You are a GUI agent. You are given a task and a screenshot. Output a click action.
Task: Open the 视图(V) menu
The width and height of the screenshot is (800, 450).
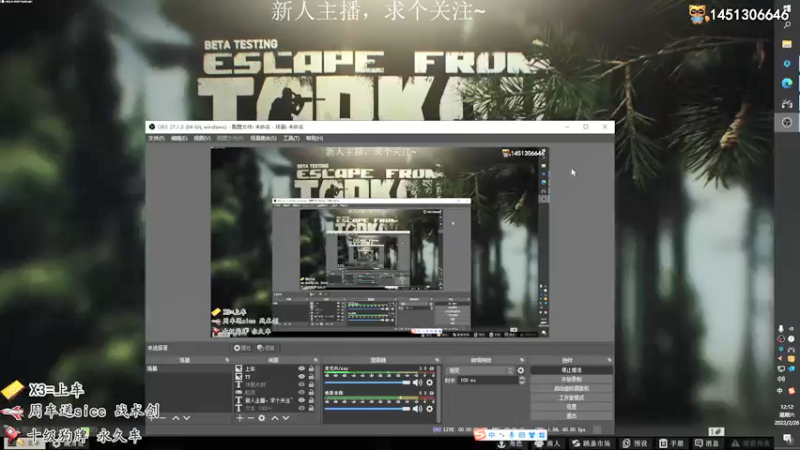click(x=202, y=138)
